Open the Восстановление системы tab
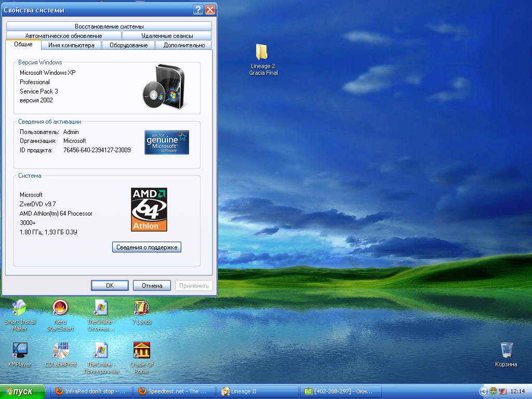This screenshot has height=399, width=532. [109, 26]
